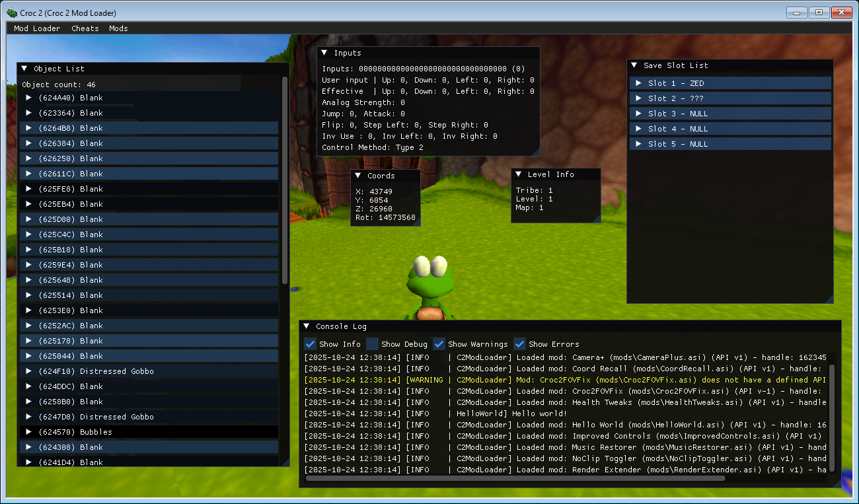Uncheck the Show Info checkbox
Viewport: 859px width, 504px height.
click(310, 343)
